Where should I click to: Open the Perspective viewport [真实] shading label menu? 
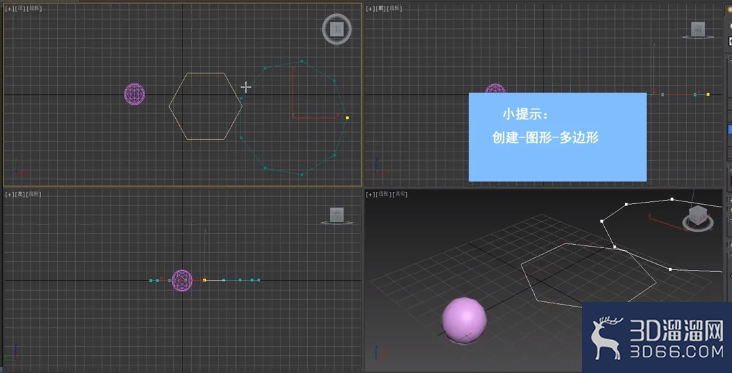pyautogui.click(x=401, y=194)
